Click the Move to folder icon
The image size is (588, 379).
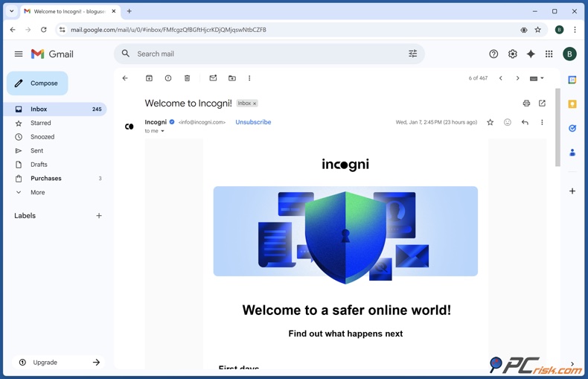232,78
